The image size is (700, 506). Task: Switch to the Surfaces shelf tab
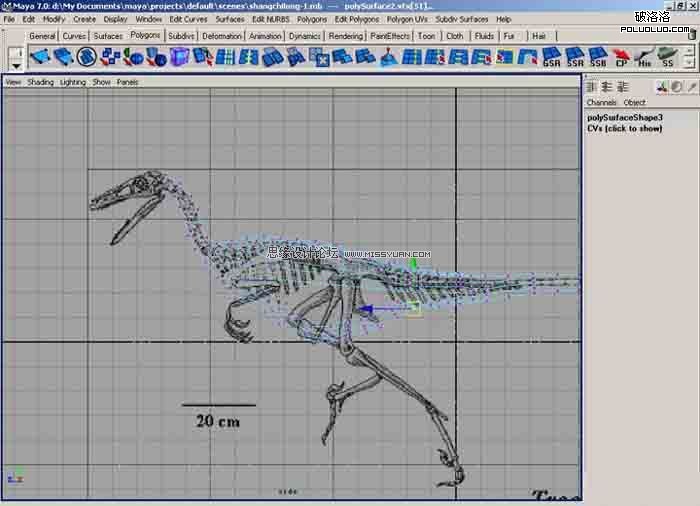click(108, 36)
